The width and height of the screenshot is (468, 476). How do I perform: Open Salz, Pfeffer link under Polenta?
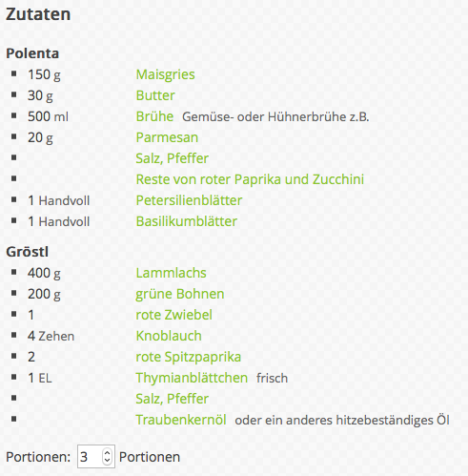[173, 158]
